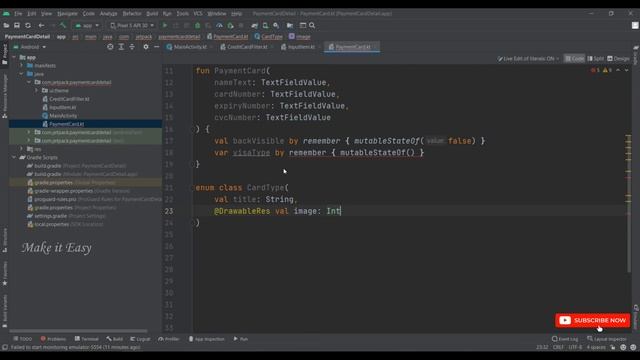Click the Expand All icon in Project panel
The image size is (640, 360).
coord(121,47)
